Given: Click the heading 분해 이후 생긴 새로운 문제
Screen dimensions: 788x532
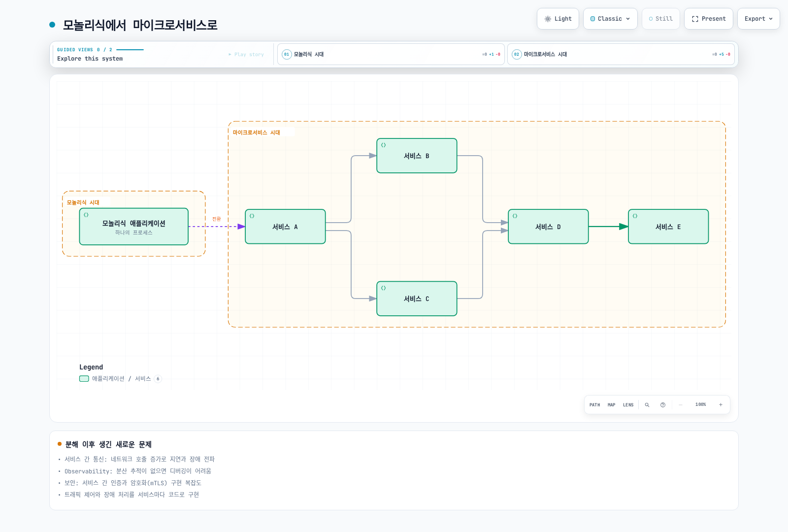Looking at the screenshot, I should 108,444.
